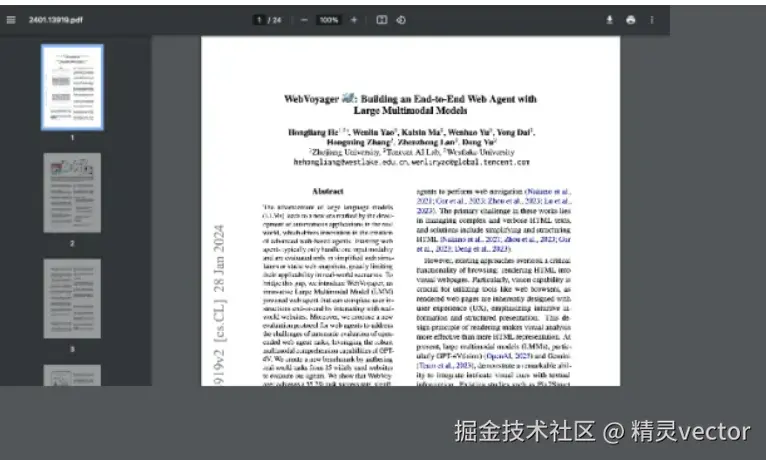Select page 2 thumbnail

click(x=72, y=193)
